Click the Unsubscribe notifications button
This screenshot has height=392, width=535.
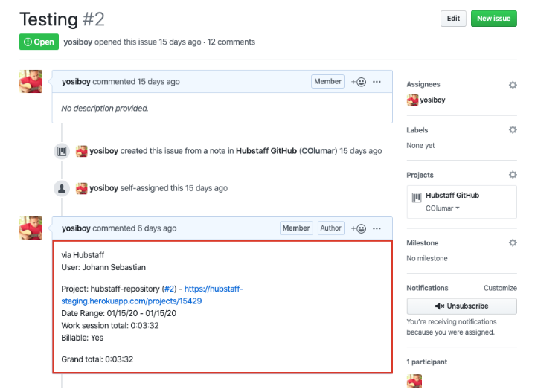pos(461,306)
